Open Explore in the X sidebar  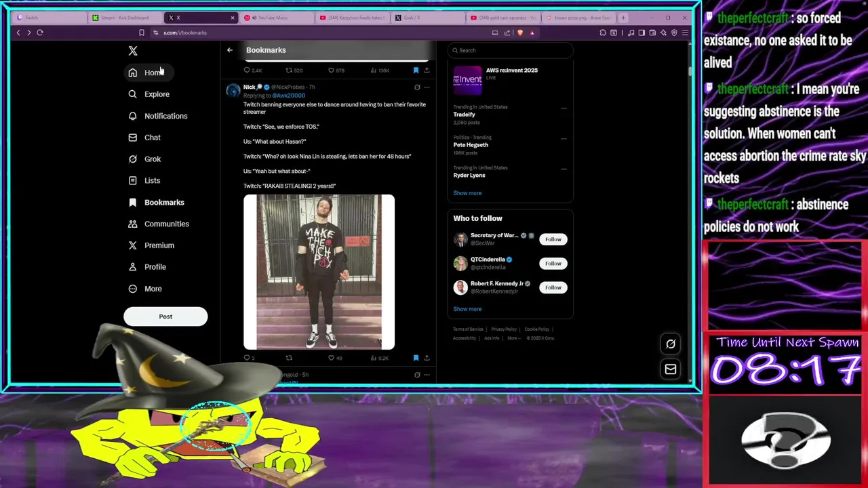pos(149,94)
